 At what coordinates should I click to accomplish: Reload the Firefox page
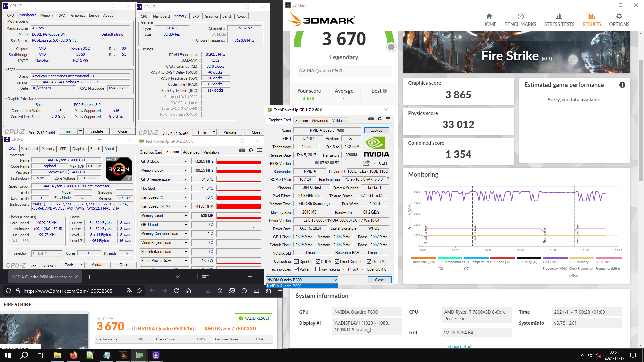tap(176, 291)
